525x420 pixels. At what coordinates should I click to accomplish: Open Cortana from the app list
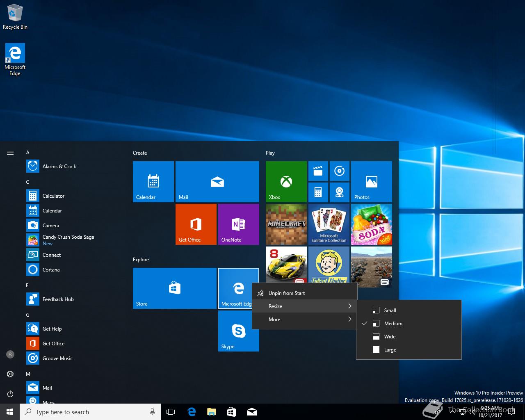click(74, 269)
